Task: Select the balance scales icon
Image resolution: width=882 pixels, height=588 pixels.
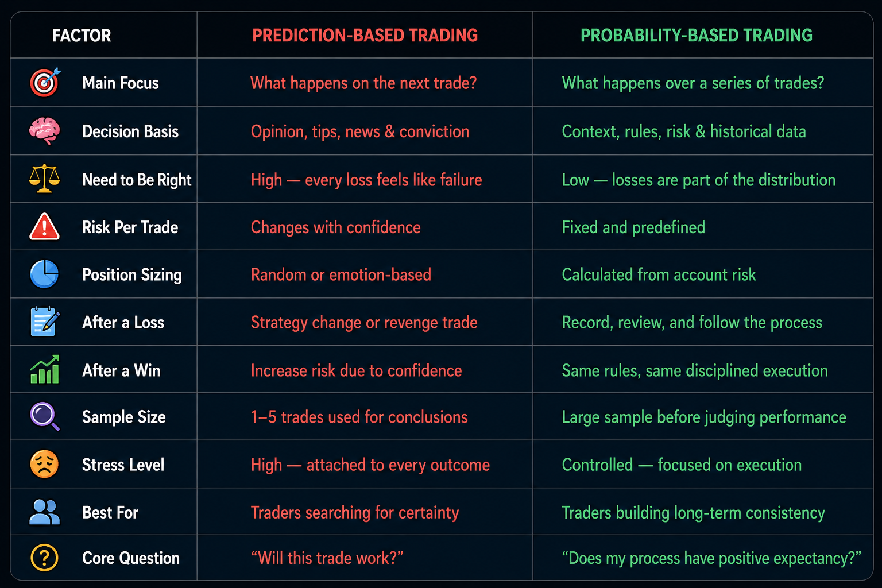Action: pos(44,179)
